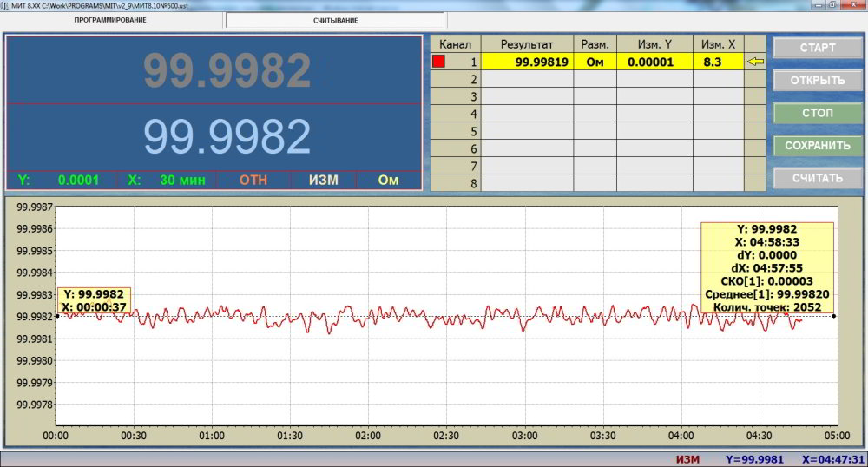Screen dimensions: 868x467
Task: Toggle the ОТН relative mode indicator
Action: [253, 181]
